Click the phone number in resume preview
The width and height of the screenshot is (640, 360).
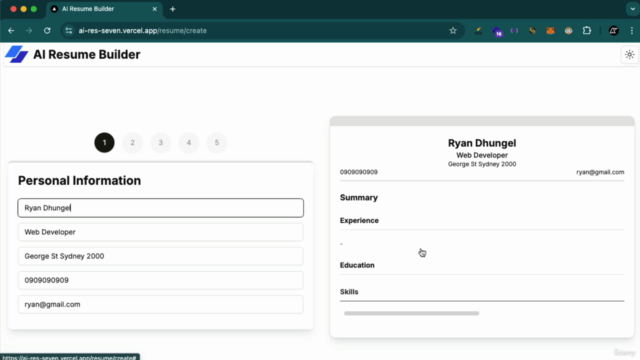[359, 172]
